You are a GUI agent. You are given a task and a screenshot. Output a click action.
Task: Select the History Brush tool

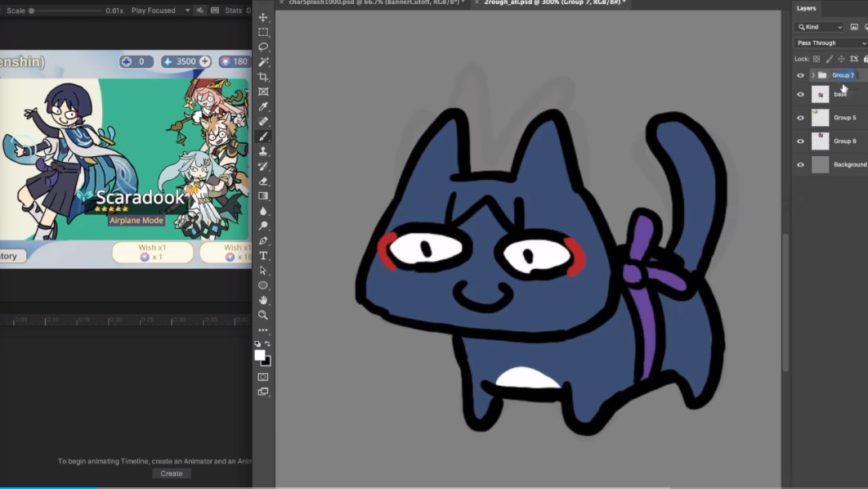tap(263, 167)
